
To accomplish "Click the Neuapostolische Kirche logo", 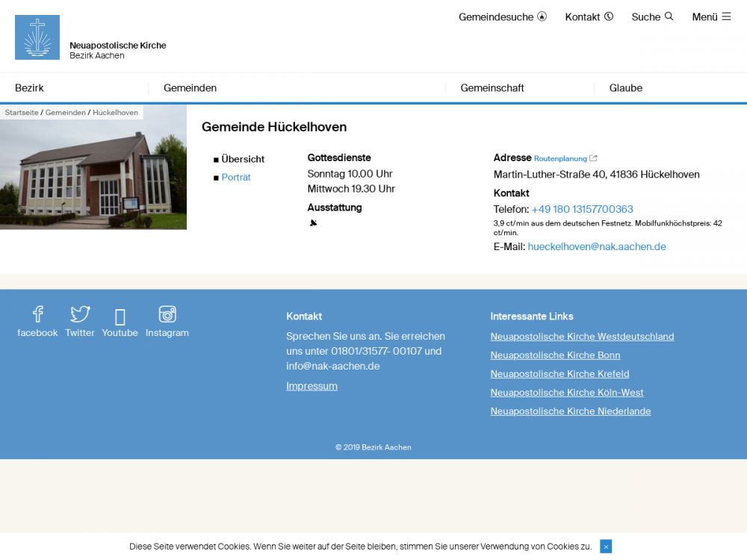I will [x=37, y=37].
